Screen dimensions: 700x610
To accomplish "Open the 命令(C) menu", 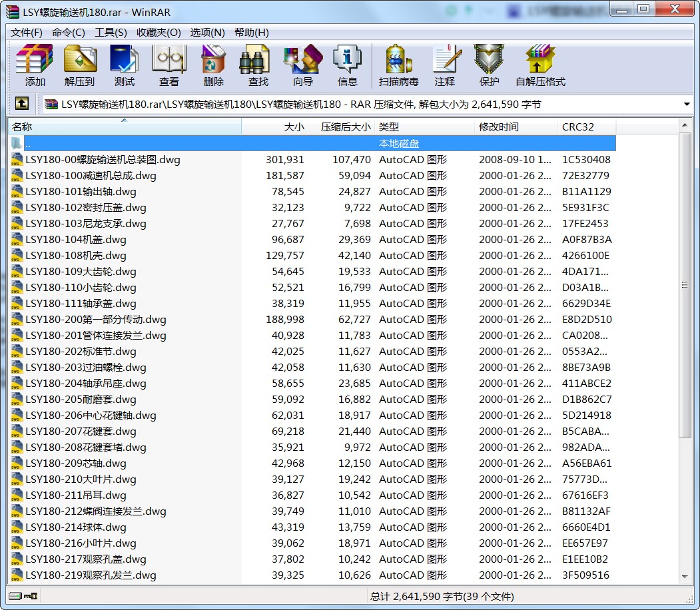I will point(69,33).
